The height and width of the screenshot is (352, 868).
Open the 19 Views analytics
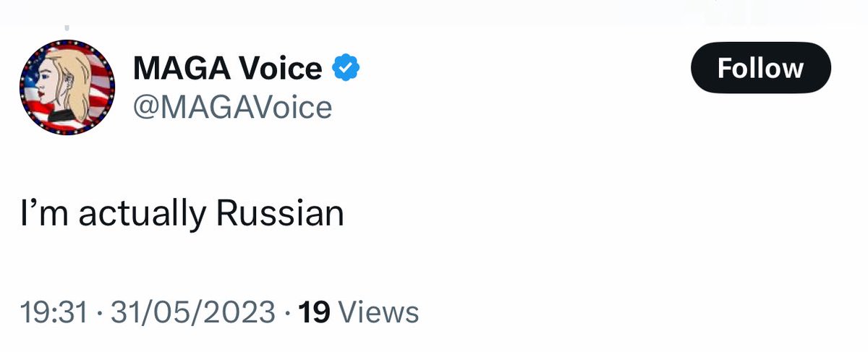pyautogui.click(x=358, y=312)
